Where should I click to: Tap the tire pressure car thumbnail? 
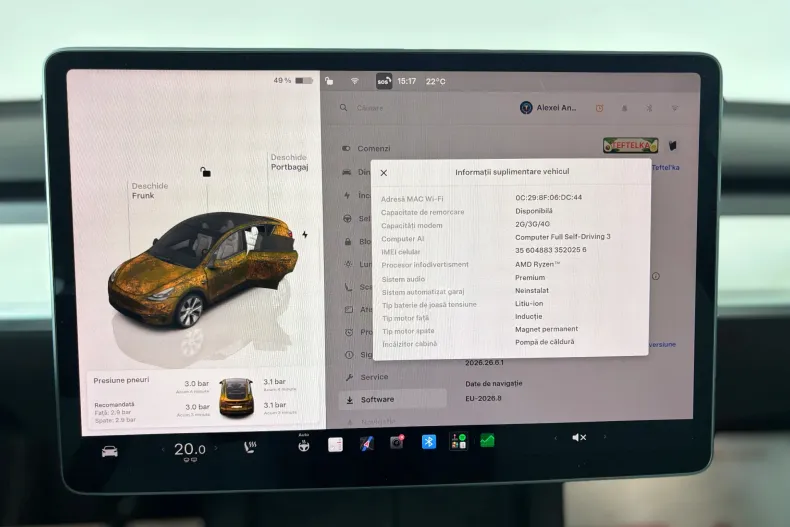pos(236,397)
